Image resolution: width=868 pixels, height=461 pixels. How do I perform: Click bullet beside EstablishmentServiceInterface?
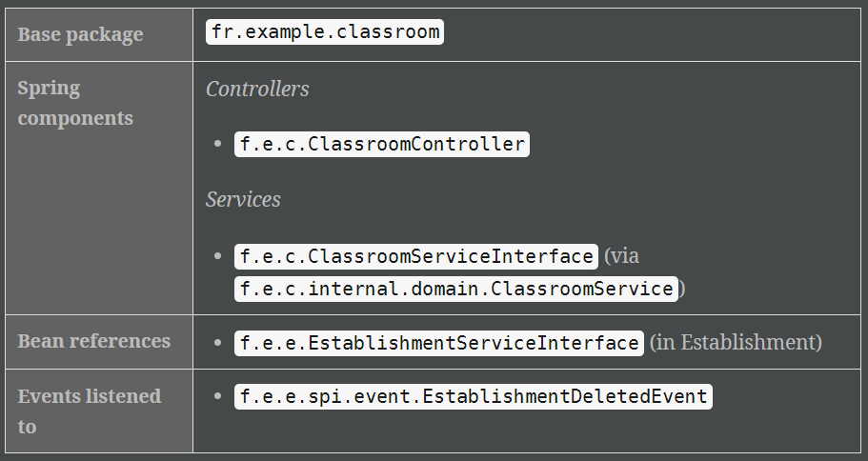[217, 343]
